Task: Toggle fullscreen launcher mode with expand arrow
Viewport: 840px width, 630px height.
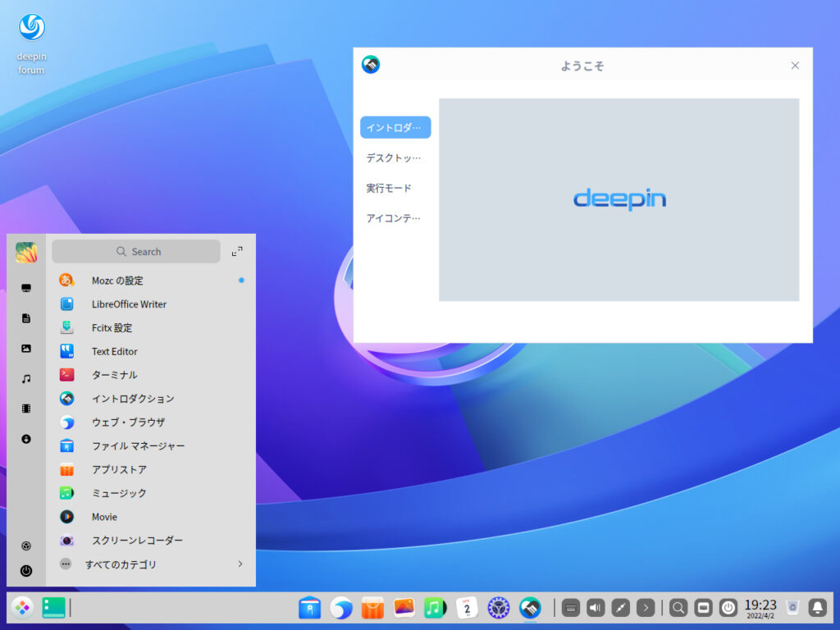Action: (x=237, y=252)
